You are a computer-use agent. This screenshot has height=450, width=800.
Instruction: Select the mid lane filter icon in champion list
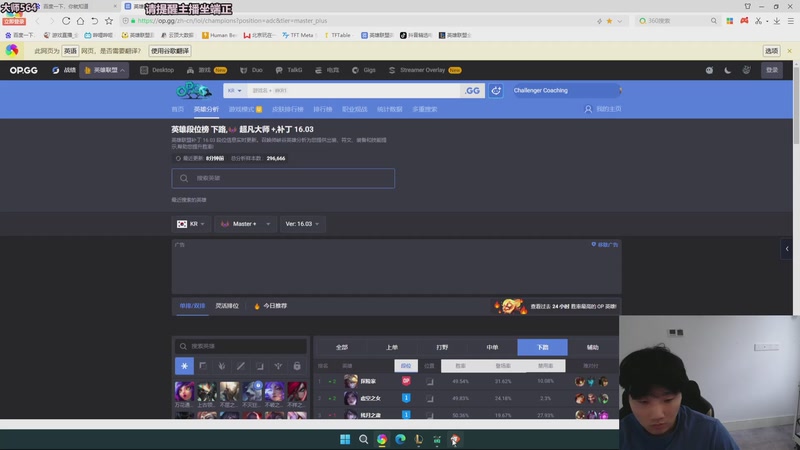[x=240, y=366]
